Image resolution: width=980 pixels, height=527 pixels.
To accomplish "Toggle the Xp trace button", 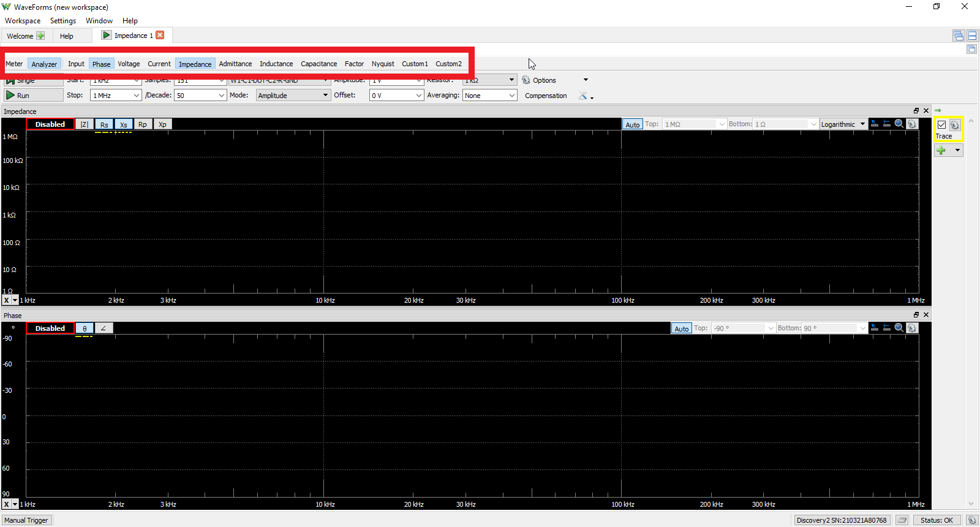I will pos(162,124).
